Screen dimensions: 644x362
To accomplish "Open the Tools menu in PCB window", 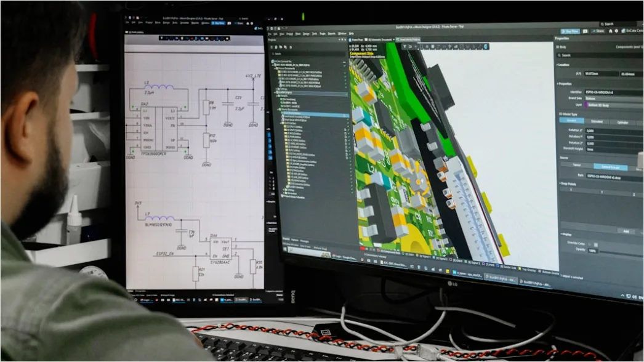I will tap(315, 34).
